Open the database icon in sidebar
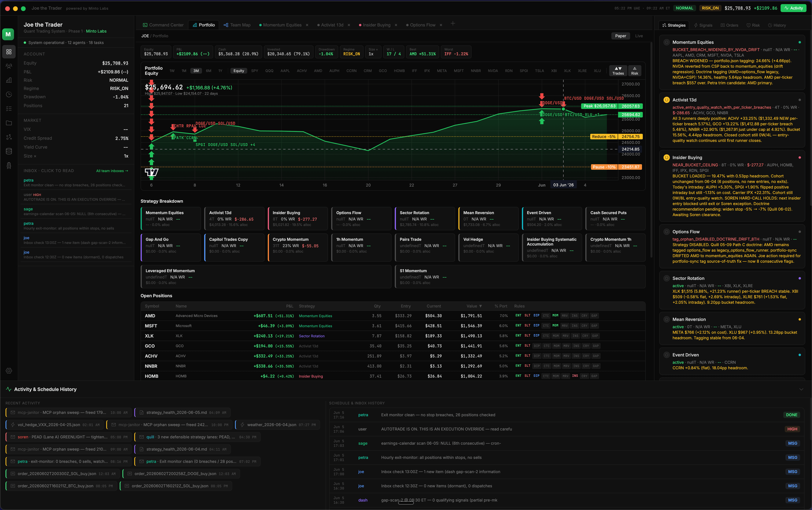Image resolution: width=812 pixels, height=510 pixels. [9, 151]
